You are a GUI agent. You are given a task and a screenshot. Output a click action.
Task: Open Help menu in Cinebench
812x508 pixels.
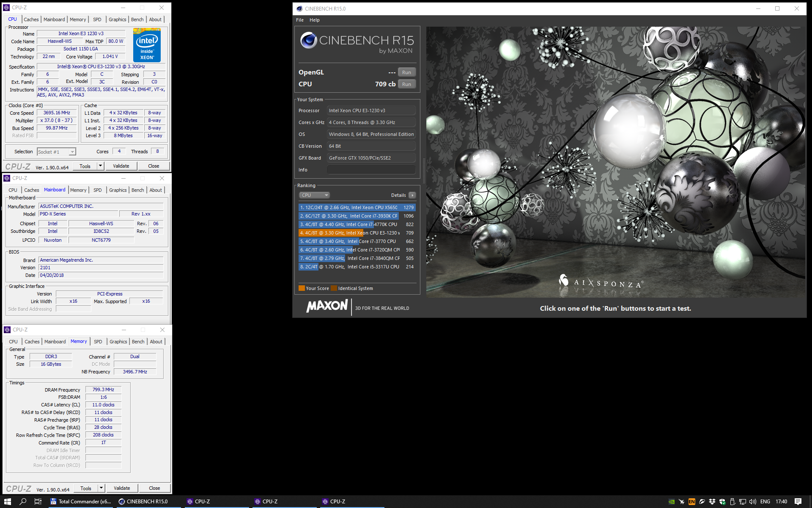click(x=315, y=20)
